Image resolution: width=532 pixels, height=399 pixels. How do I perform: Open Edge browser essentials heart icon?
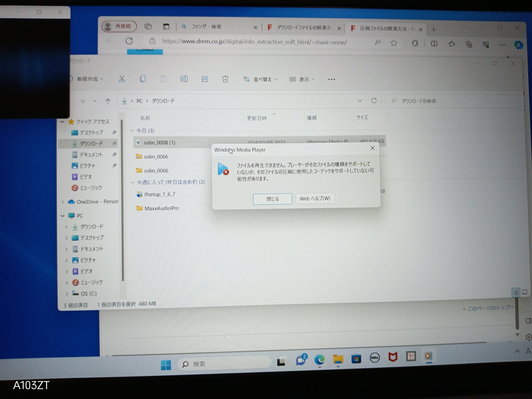(486, 44)
